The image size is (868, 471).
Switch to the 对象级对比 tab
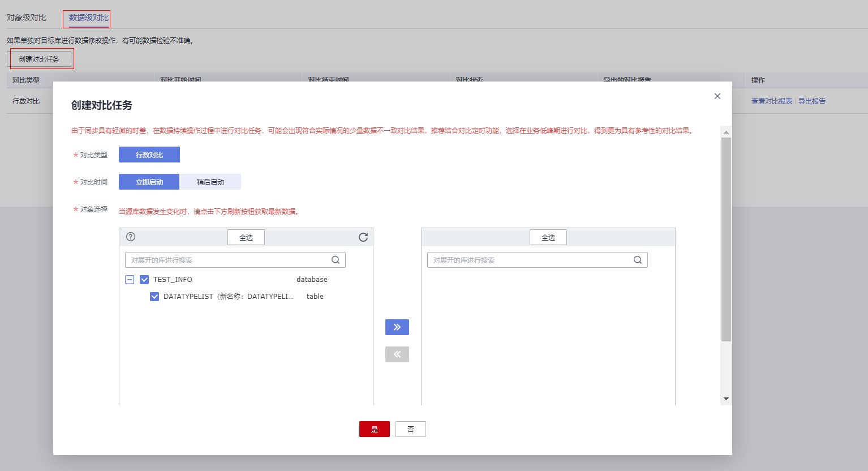pyautogui.click(x=28, y=18)
